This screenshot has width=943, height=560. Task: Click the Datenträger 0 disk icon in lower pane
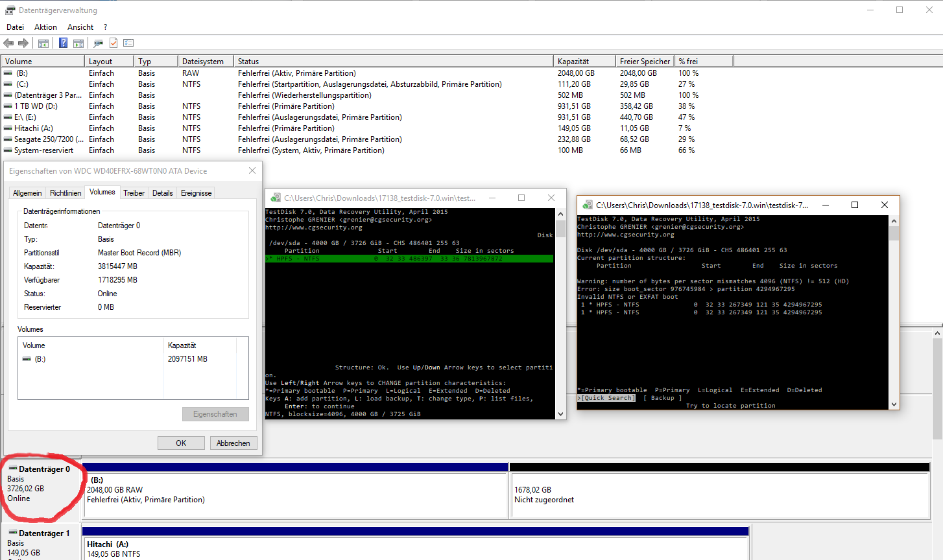13,469
